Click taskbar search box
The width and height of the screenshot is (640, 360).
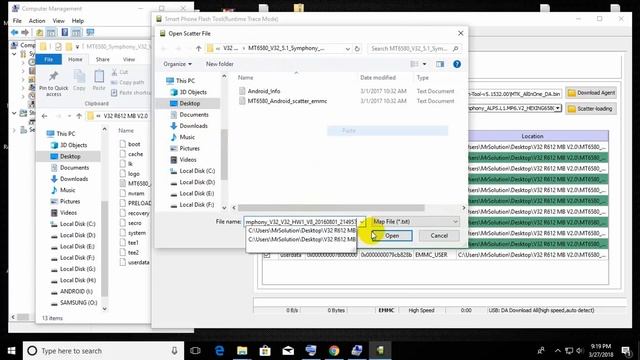pos(103,351)
